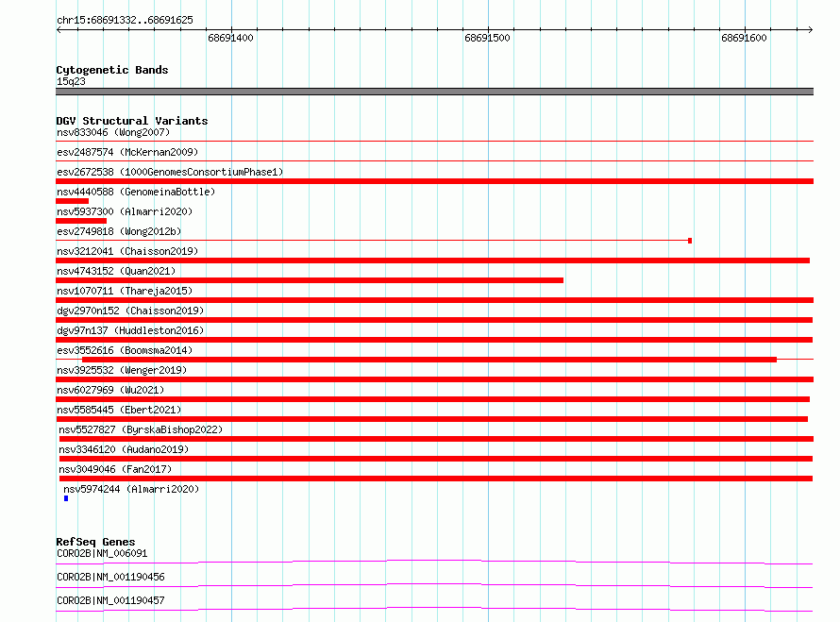Click the magenta intron line of CORO2B|NM_001190457

[434, 608]
